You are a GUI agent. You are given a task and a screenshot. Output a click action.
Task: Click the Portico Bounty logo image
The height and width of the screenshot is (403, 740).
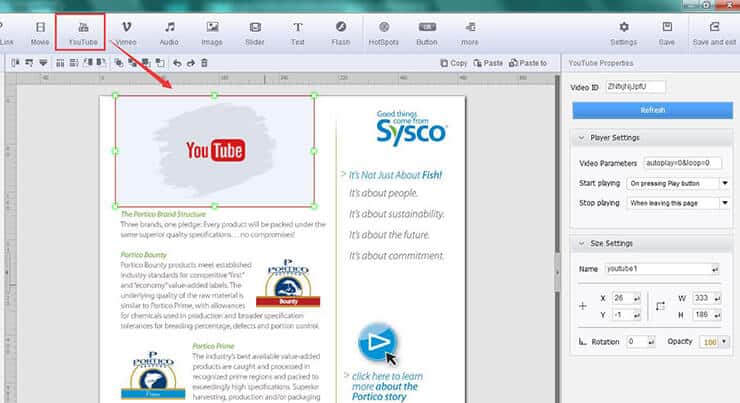click(x=288, y=283)
